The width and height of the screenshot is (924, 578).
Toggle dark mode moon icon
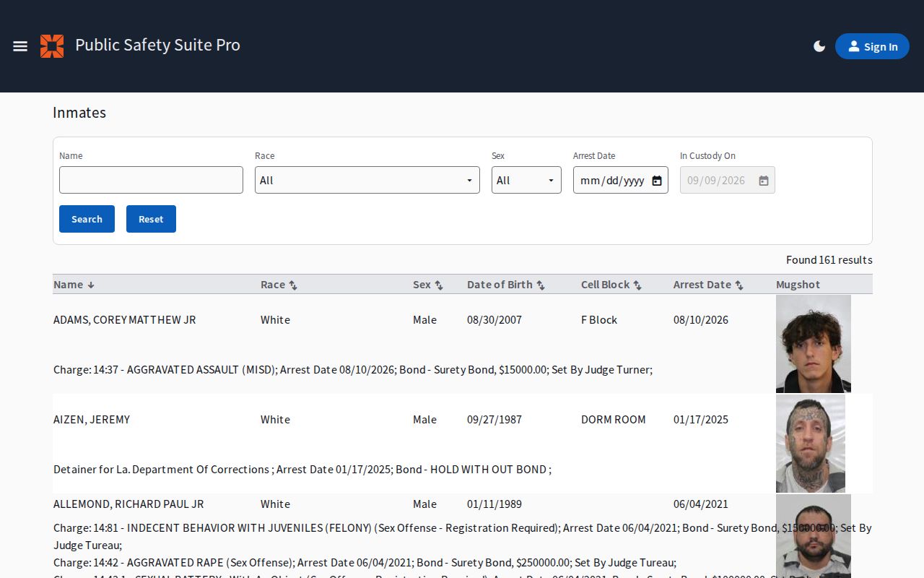pos(819,46)
